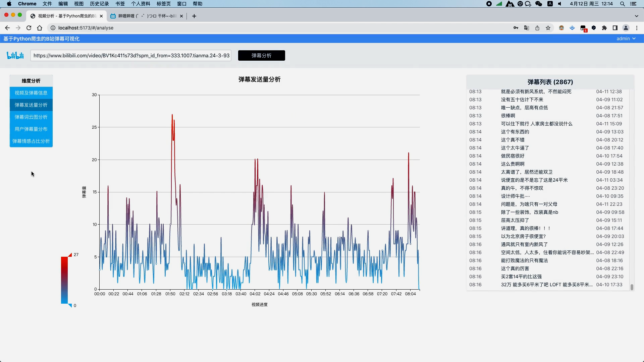This screenshot has width=644, height=362.
Task: Click the bilibili logo icon
Action: 15,55
